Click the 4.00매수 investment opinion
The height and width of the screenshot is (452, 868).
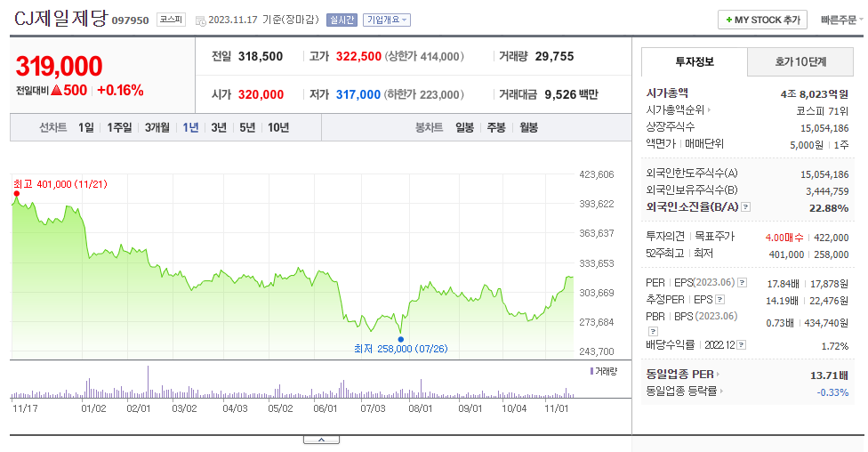pos(784,238)
